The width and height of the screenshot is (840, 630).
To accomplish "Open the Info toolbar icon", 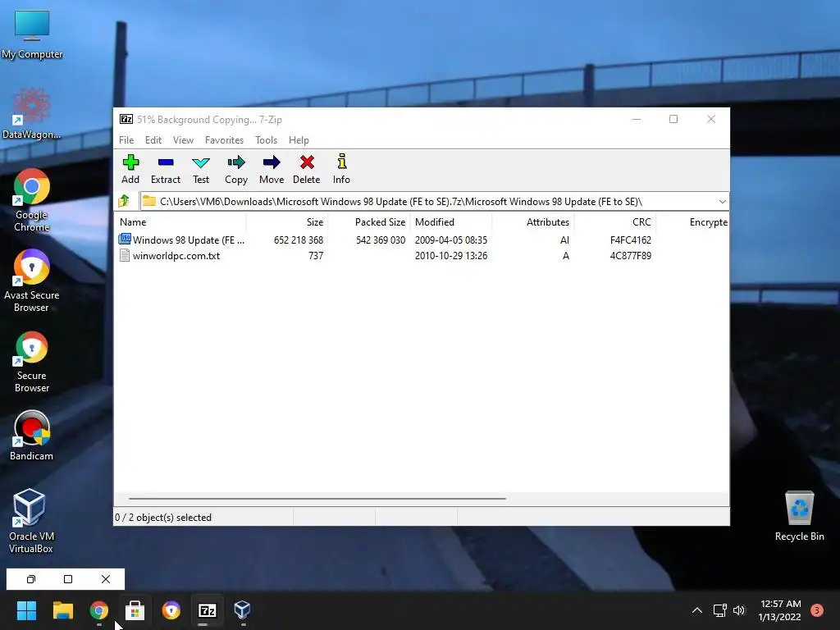I will coord(342,162).
